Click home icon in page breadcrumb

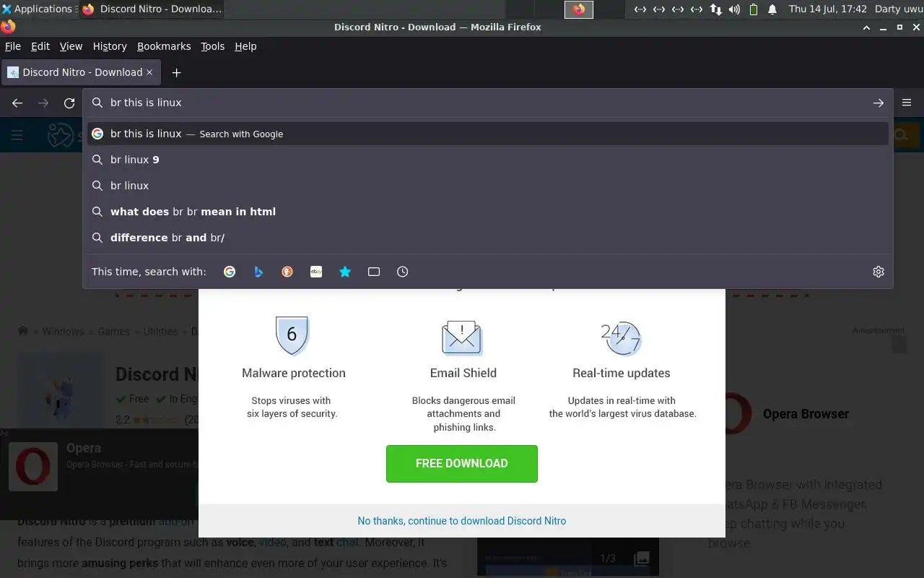click(x=23, y=331)
